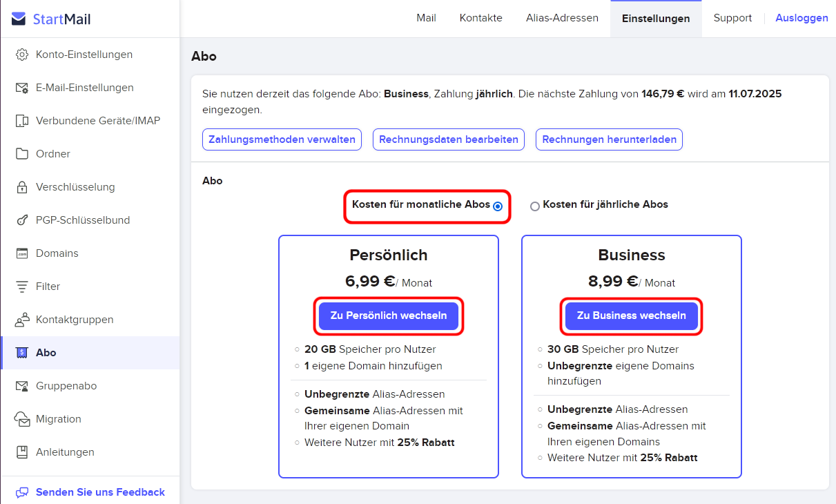Go to Domains settings page
The height and width of the screenshot is (504, 836).
pos(90,253)
